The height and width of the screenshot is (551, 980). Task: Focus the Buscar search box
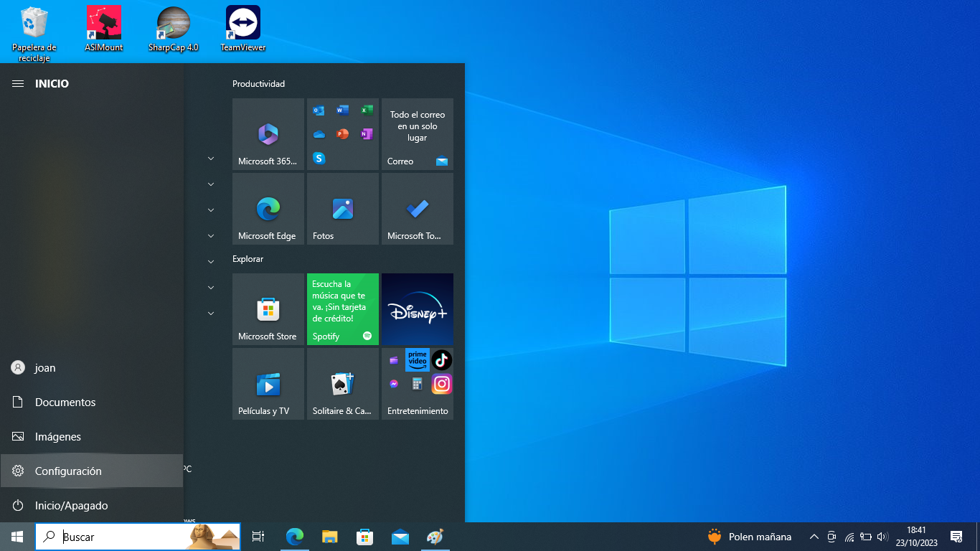tap(138, 537)
